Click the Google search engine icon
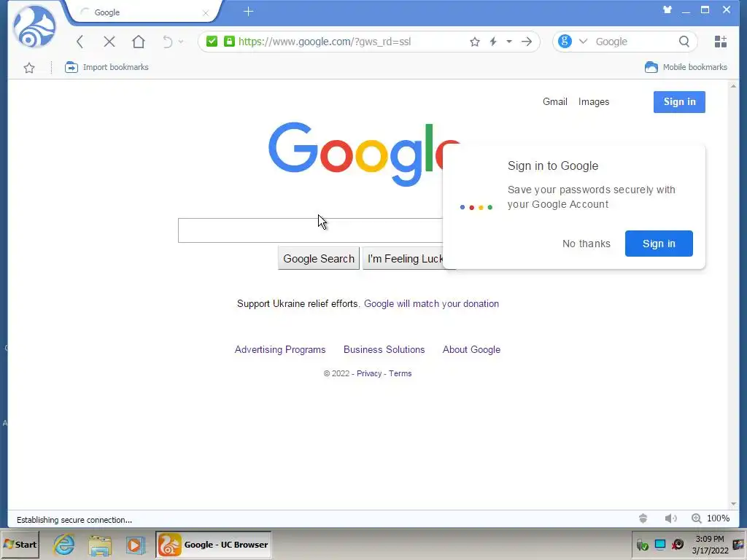Viewport: 747px width, 560px height. [x=565, y=42]
